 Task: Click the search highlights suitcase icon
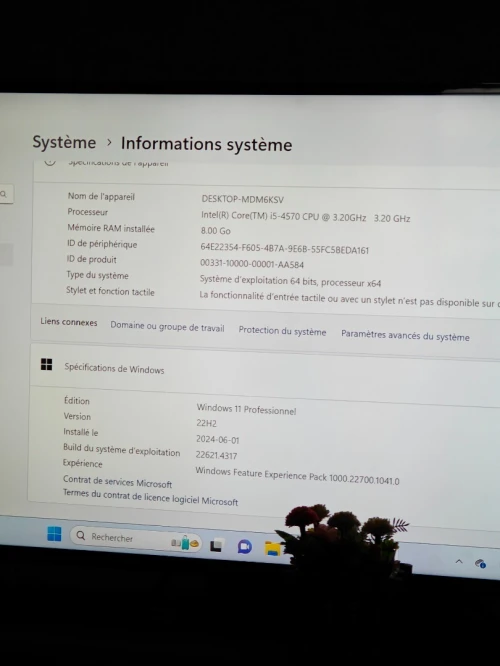coord(185,543)
